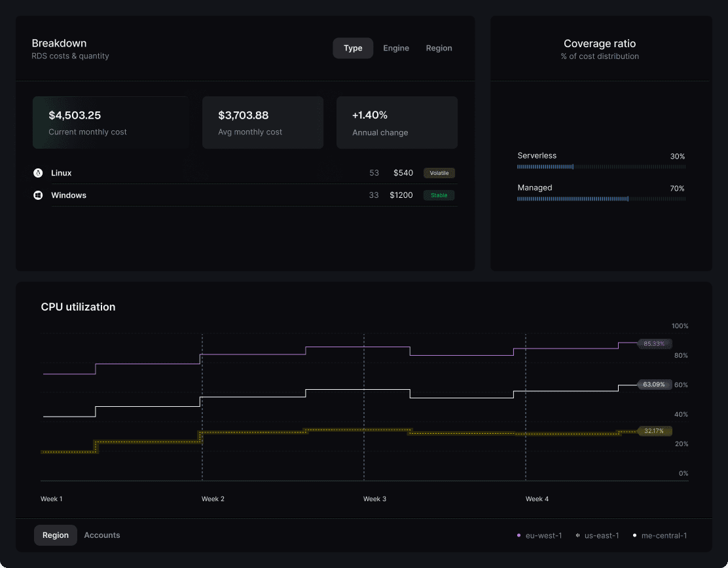The image size is (728, 568).
Task: Toggle the Stable status badge for Windows
Action: pyautogui.click(x=439, y=195)
